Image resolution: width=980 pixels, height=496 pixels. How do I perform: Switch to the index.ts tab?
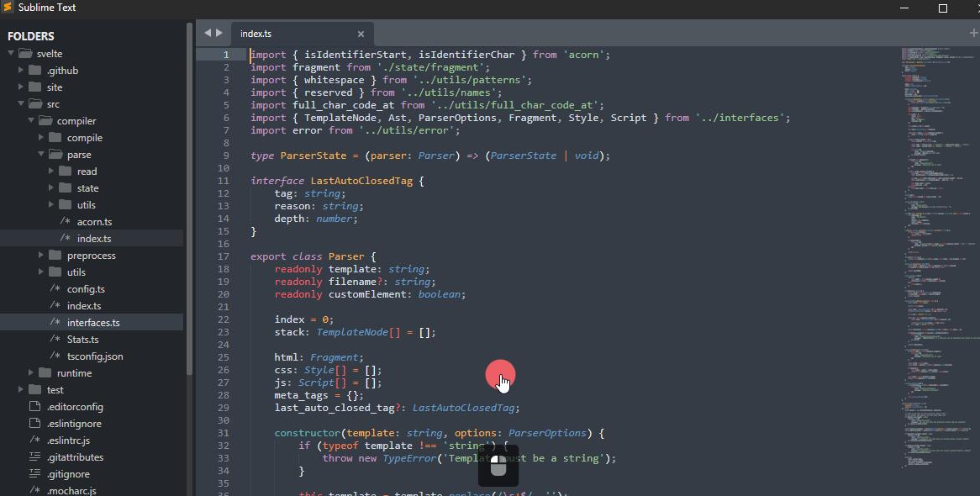point(303,34)
